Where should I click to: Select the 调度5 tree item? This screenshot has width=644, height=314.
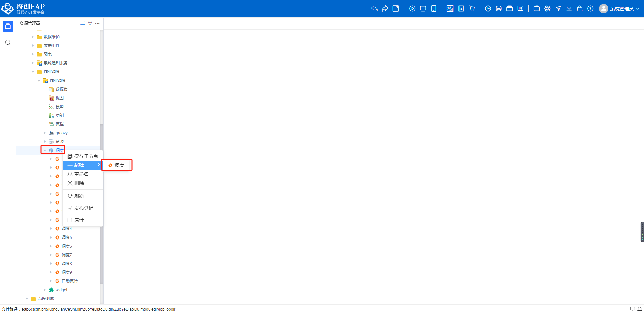(66, 238)
